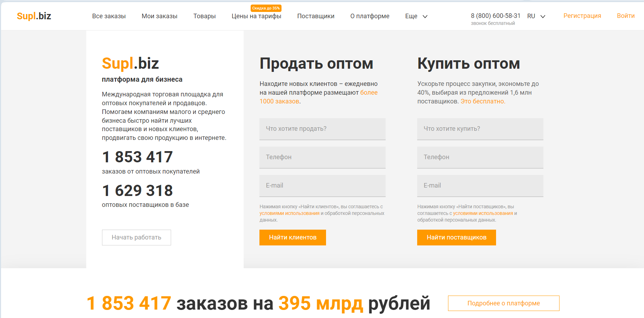Screen dimensions: 644x318
Task: Focus the E-mail field under Продать оптом
Action: click(323, 186)
